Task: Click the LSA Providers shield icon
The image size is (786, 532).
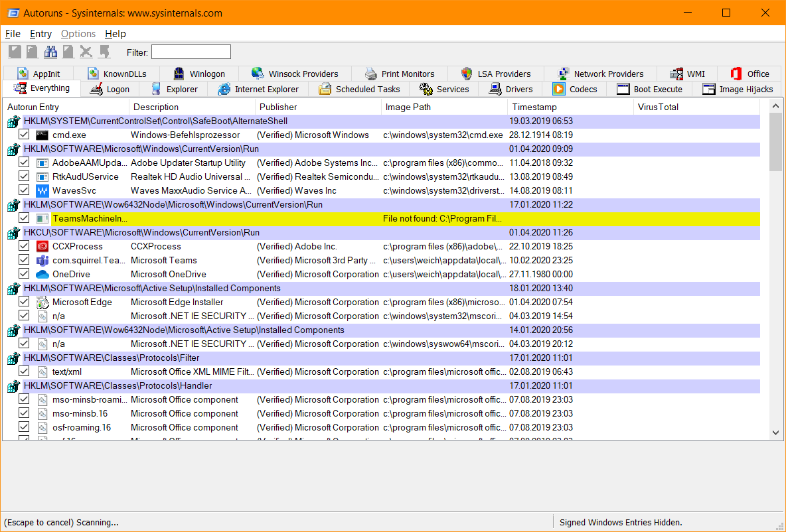Action: point(467,74)
